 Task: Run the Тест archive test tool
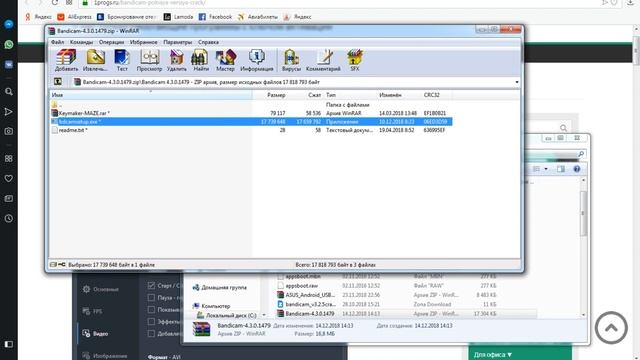(x=122, y=60)
